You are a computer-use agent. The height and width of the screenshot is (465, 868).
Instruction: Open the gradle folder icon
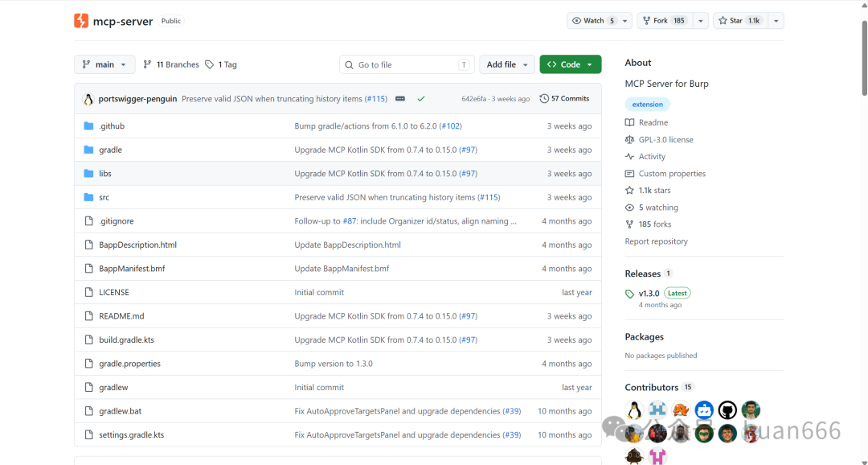[x=88, y=150]
